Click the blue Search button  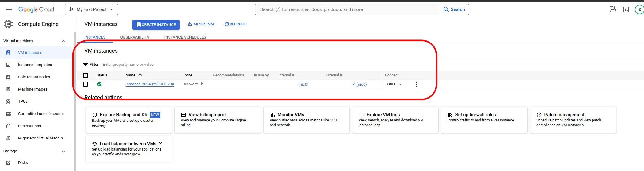[x=454, y=9]
